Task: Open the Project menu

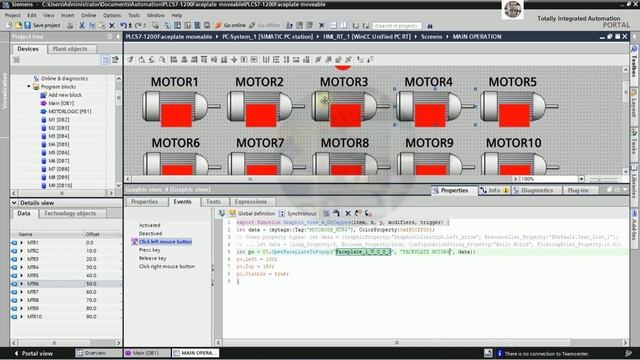Action: [13, 15]
